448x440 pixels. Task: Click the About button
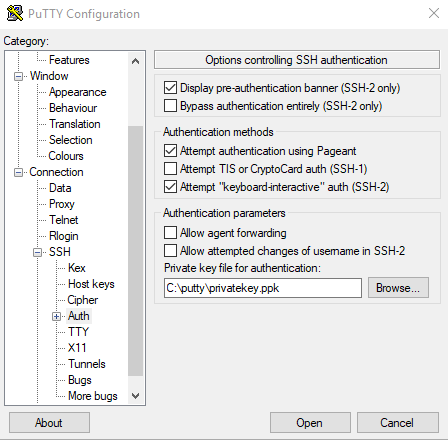(49, 423)
